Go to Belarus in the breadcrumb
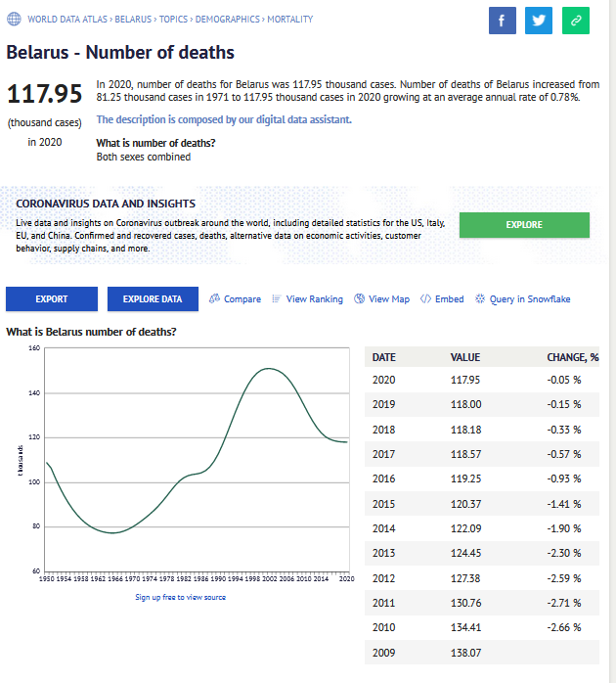 click(133, 19)
